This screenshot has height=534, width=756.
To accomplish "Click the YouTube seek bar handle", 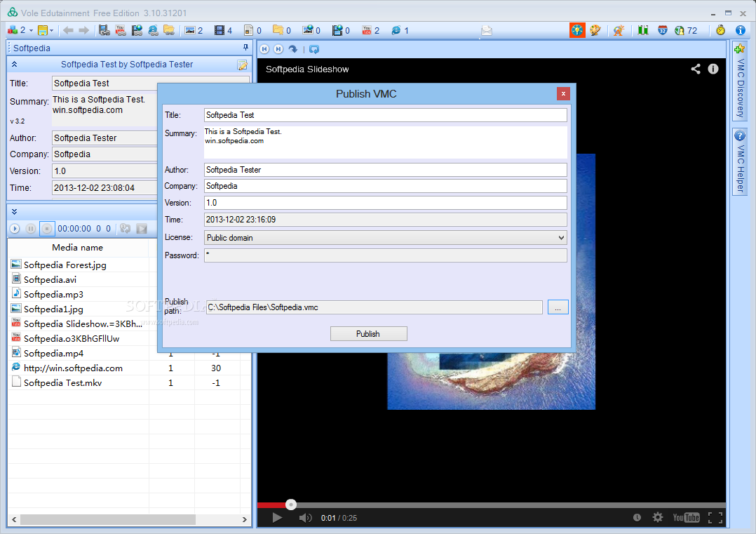I will click(291, 505).
